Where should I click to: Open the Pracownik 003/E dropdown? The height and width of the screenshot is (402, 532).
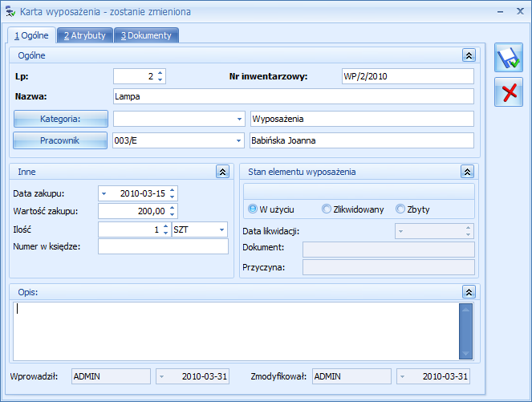tap(238, 140)
